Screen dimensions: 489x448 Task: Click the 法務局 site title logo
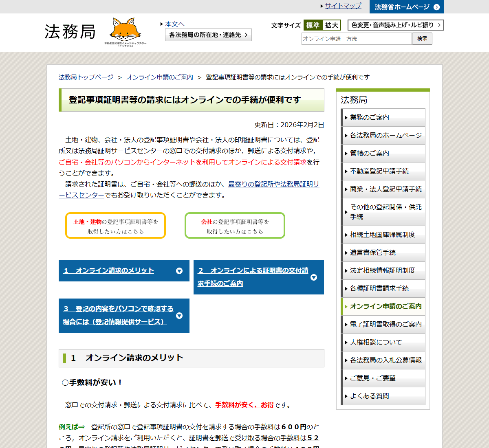point(70,32)
